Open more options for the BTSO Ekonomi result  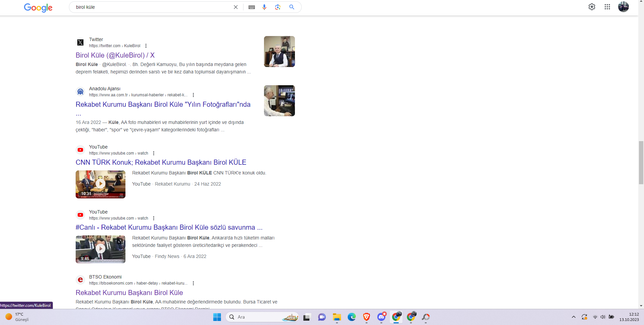[193, 283]
